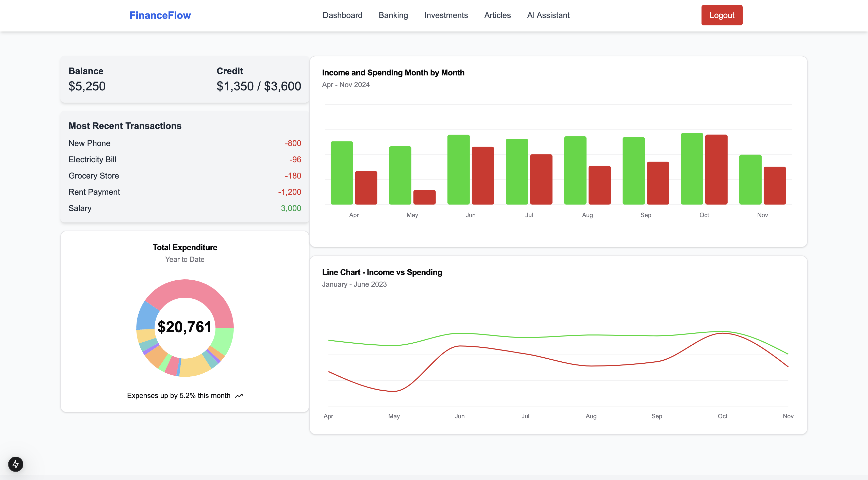Click the trending-up arrow icon
The height and width of the screenshot is (480, 868).
click(239, 396)
